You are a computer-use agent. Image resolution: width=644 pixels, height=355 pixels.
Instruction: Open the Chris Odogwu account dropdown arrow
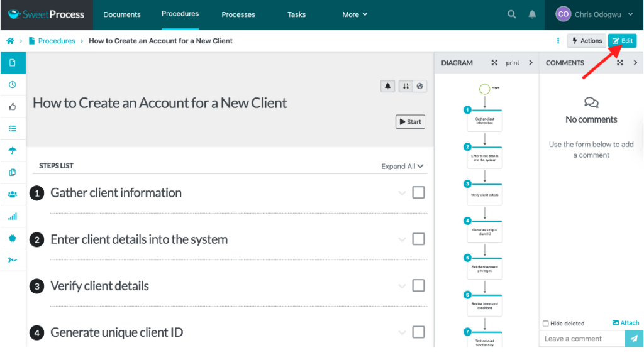pos(630,14)
